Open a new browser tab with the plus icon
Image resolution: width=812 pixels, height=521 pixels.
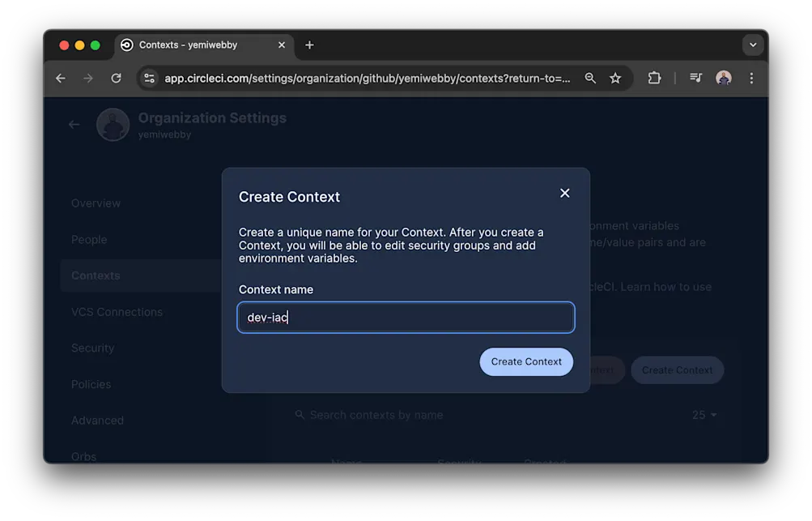[309, 45]
